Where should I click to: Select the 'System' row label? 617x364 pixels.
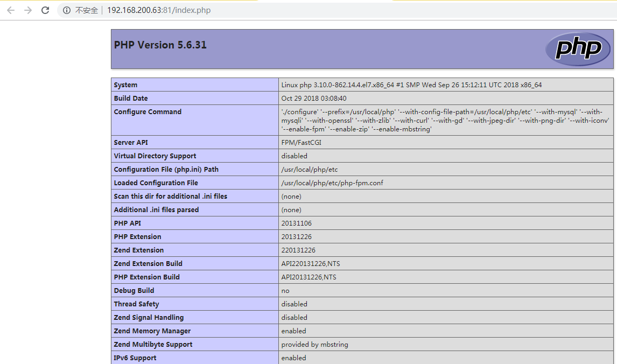pyautogui.click(x=125, y=85)
